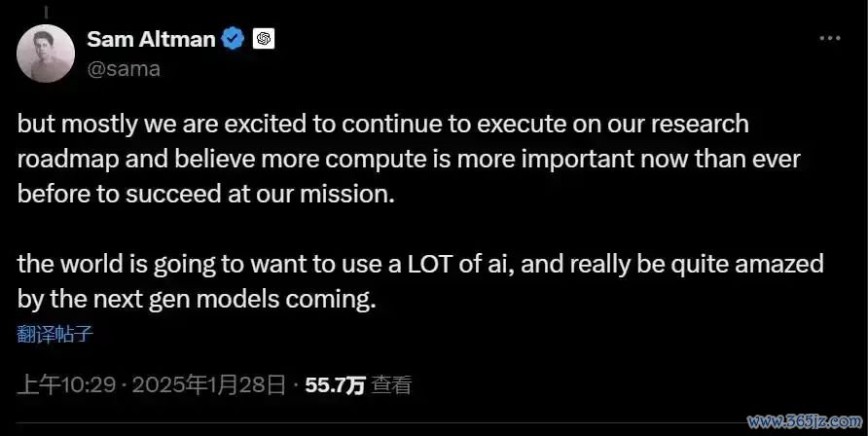Click the 查看 views label
The image size is (868, 436).
[x=391, y=385]
